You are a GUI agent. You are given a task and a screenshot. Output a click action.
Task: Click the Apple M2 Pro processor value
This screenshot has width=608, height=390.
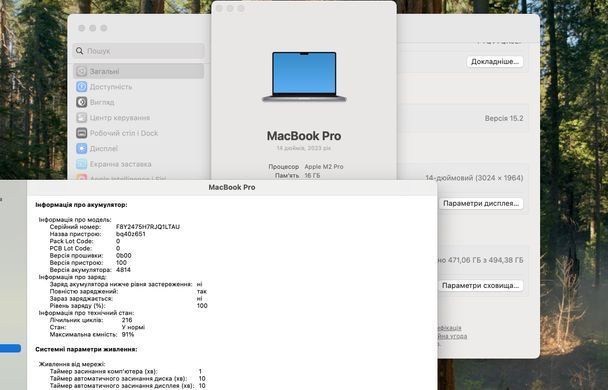pos(324,167)
